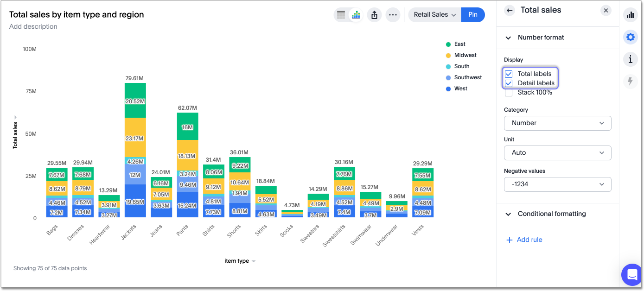
Task: Click the back arrow in Total sales panel
Action: [509, 10]
